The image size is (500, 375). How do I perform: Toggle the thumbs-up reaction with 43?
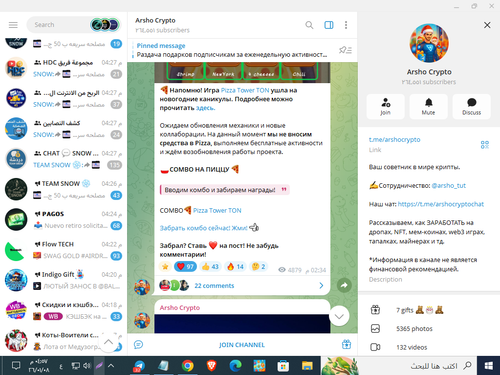[x=210, y=266]
